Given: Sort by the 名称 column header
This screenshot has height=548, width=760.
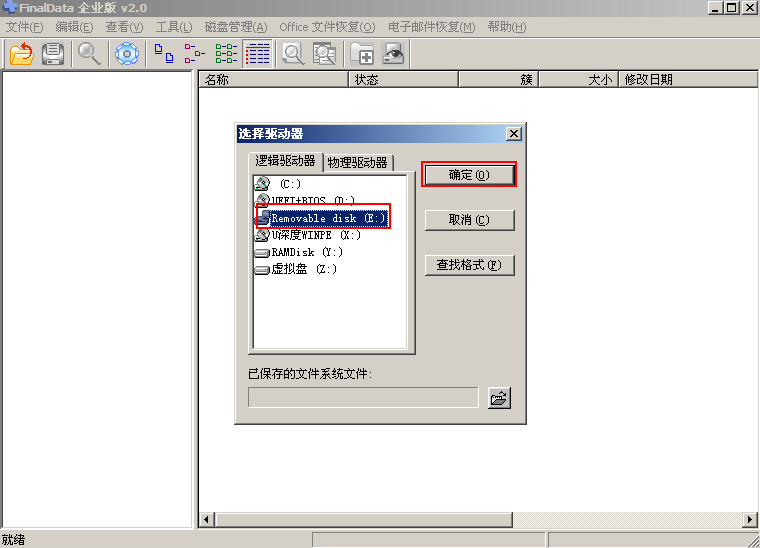Looking at the screenshot, I should point(274,79).
